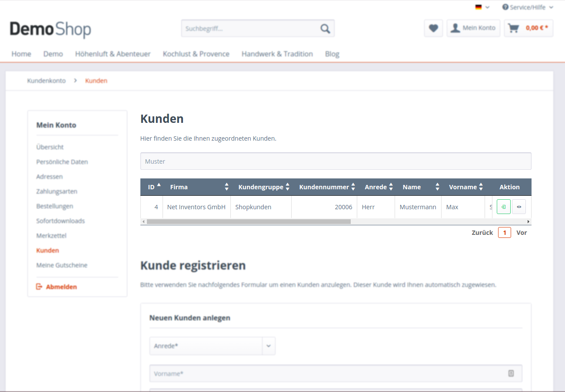Open Übersicht in the sidebar
Viewport: 565px width, 392px height.
(x=50, y=147)
